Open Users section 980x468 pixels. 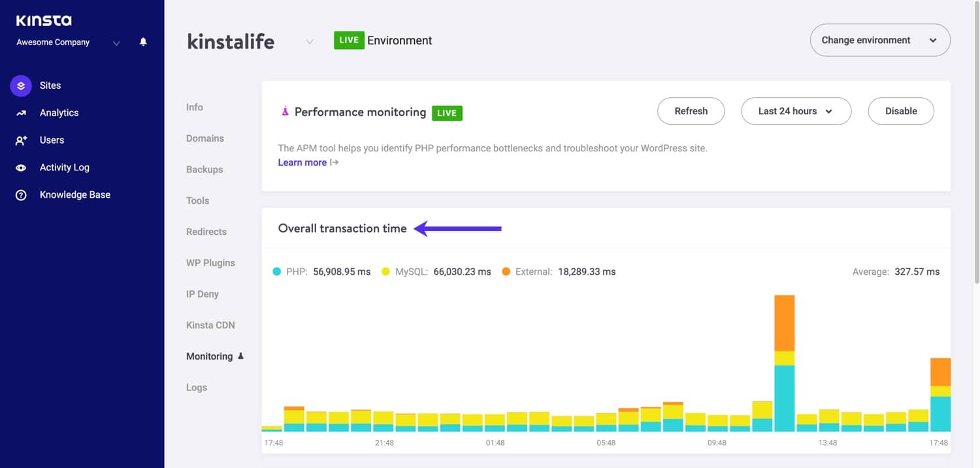(52, 140)
